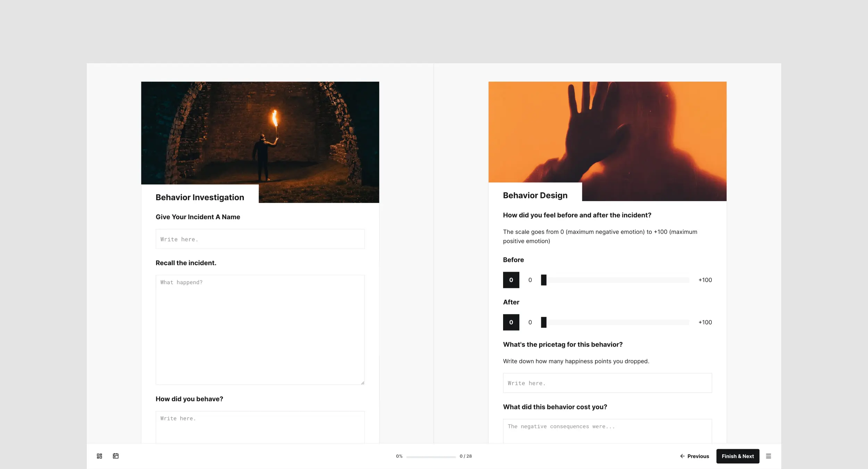This screenshot has width=868, height=469.
Task: Click the '+100' label of the After slider
Action: tap(705, 322)
